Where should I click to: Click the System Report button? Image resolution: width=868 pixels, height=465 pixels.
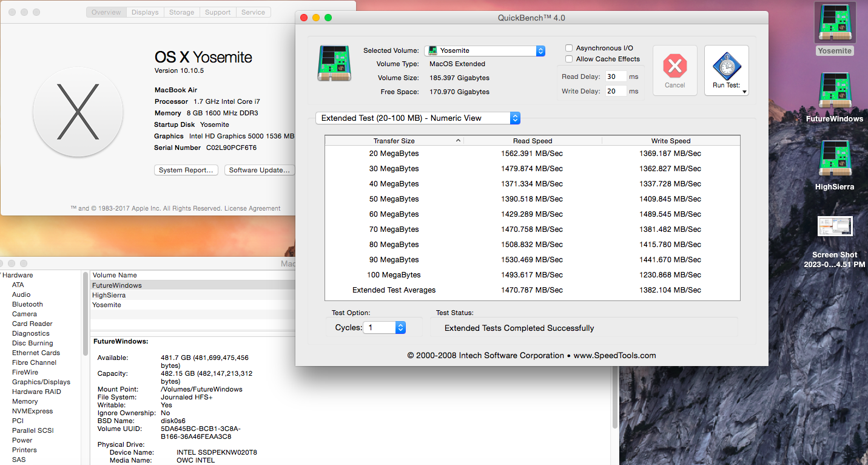tap(186, 170)
